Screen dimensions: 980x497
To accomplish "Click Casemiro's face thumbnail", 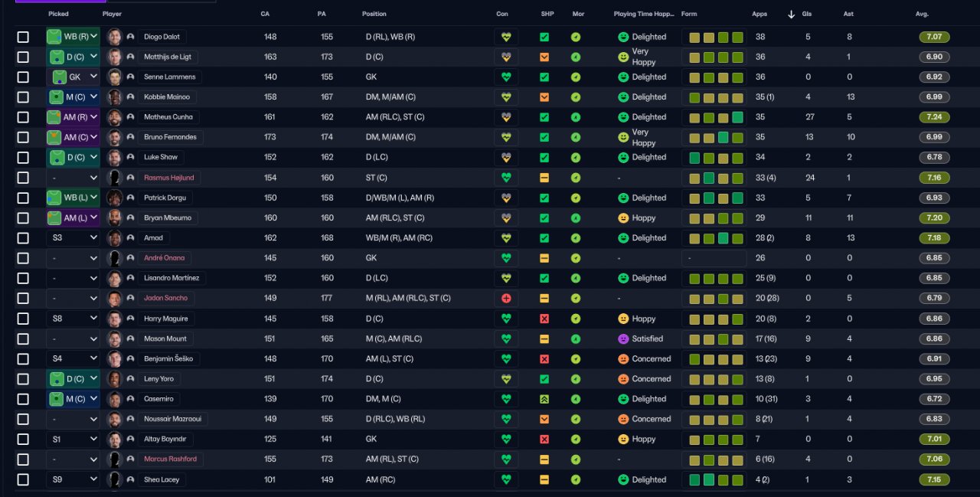I will click(x=115, y=399).
